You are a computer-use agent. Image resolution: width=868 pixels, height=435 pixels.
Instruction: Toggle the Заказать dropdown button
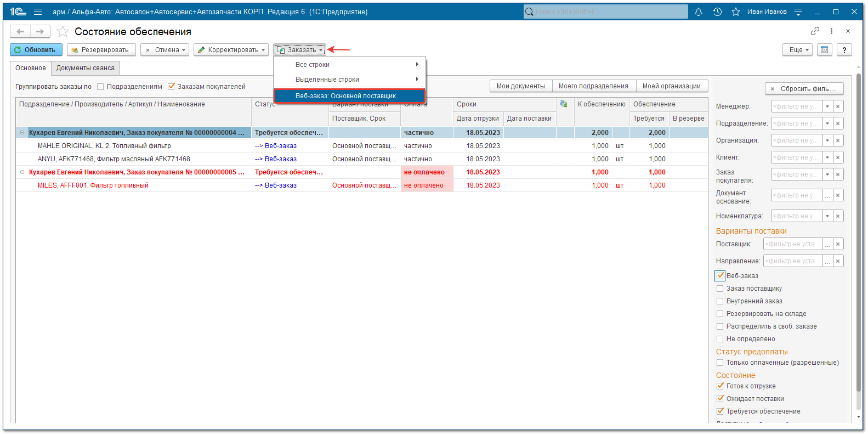tap(300, 50)
